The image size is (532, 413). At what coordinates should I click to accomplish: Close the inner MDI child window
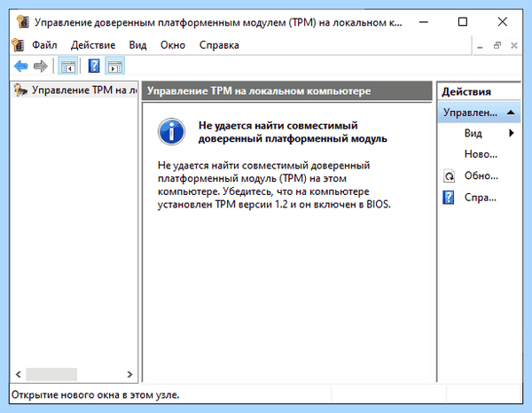[x=514, y=45]
